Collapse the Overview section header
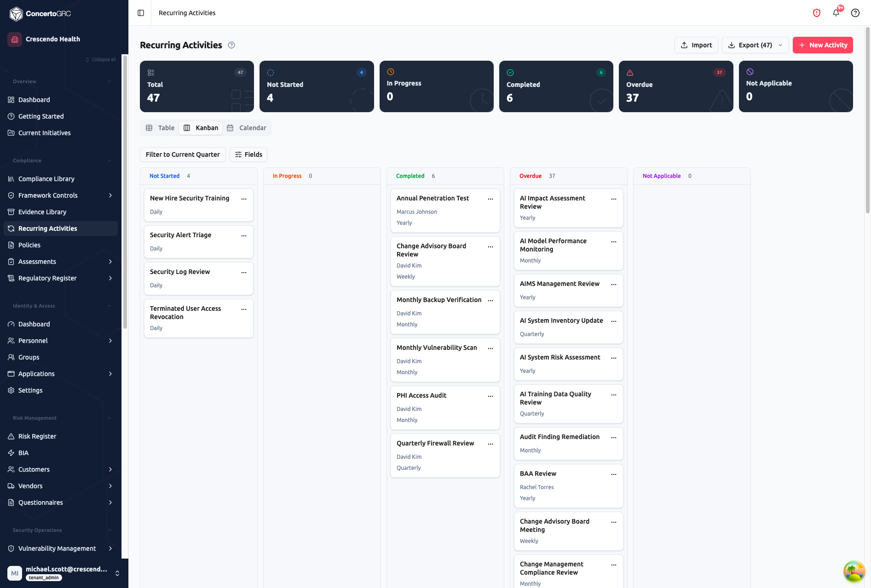This screenshot has height=588, width=871. (62, 81)
